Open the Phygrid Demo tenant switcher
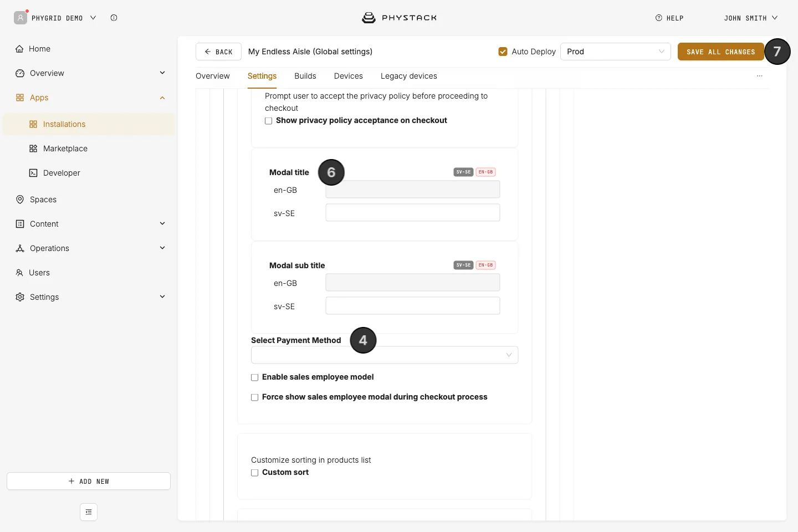Screen dimensions: 798x532 pyautogui.click(x=64, y=18)
